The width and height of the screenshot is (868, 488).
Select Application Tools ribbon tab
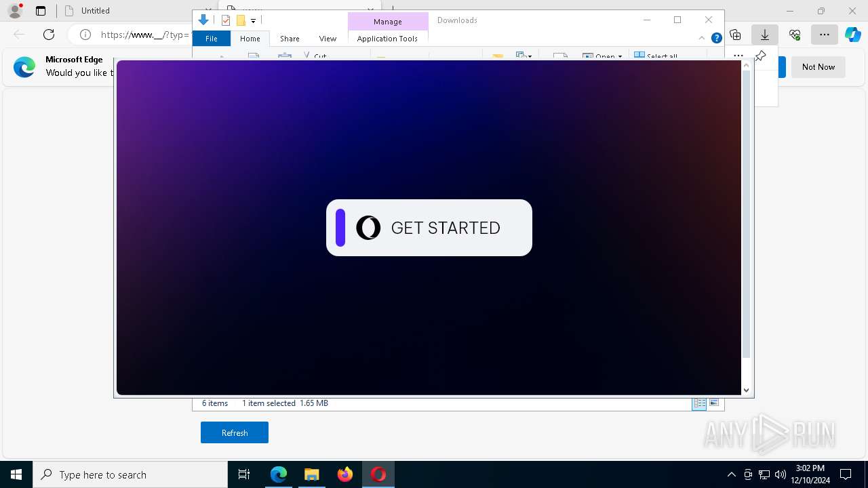pyautogui.click(x=387, y=39)
